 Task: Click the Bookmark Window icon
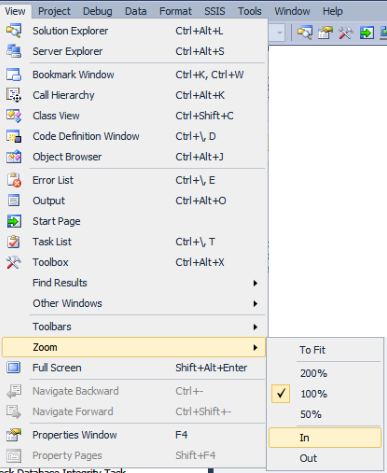[14, 75]
